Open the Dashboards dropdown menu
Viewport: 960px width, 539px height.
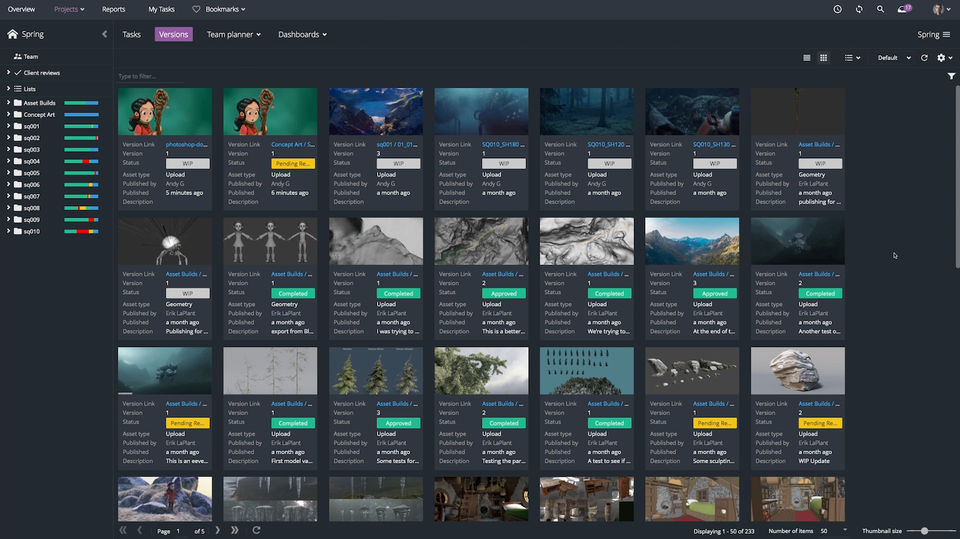(298, 34)
